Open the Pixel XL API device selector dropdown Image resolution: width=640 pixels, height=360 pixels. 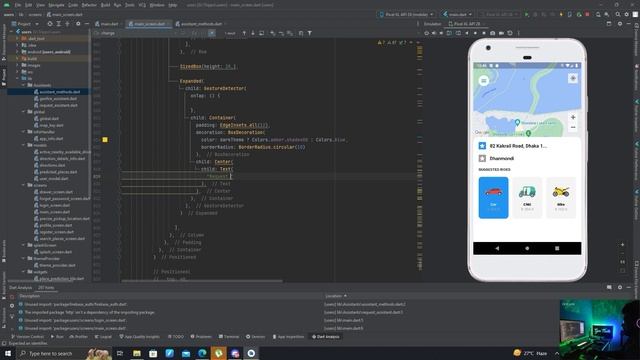(406, 14)
